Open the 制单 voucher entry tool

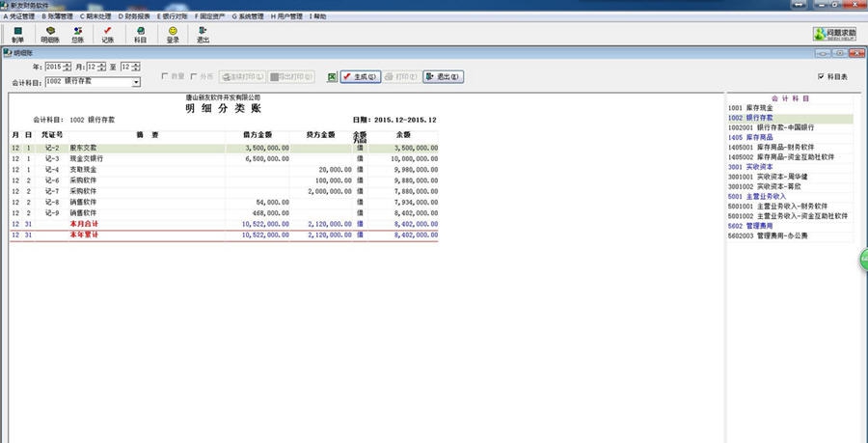tap(17, 35)
